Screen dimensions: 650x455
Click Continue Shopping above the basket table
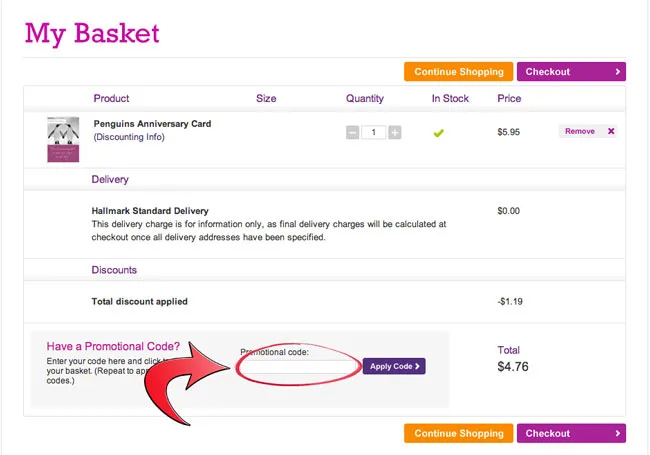459,72
